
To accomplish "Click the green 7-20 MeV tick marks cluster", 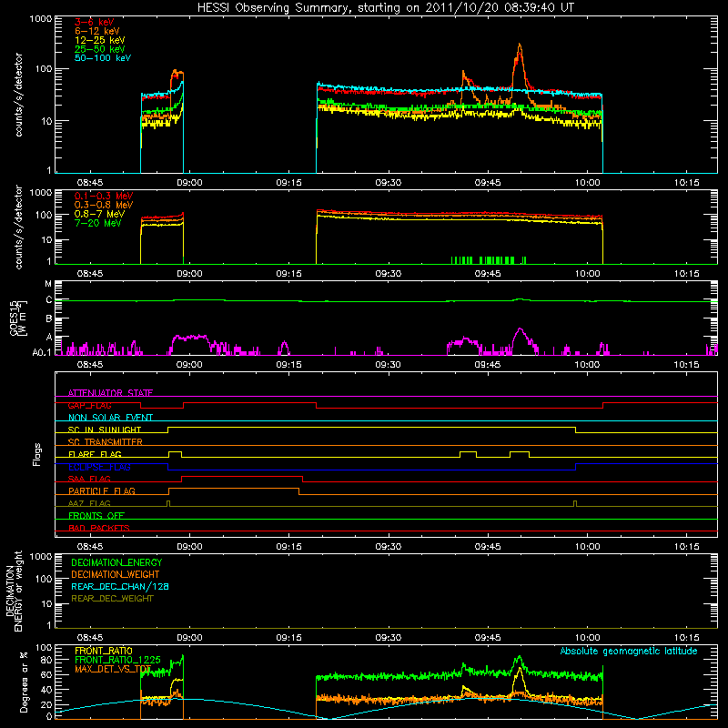I will [x=489, y=260].
